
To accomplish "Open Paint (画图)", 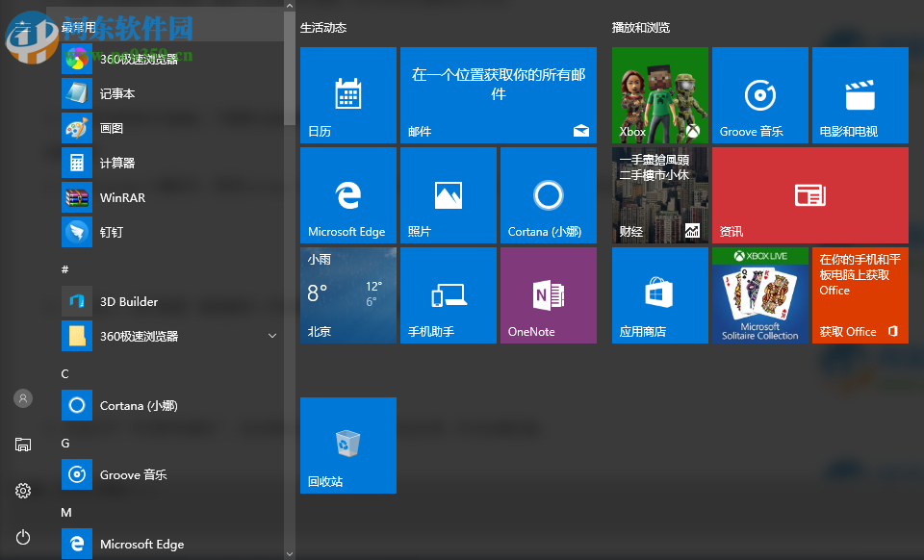I will [x=114, y=128].
